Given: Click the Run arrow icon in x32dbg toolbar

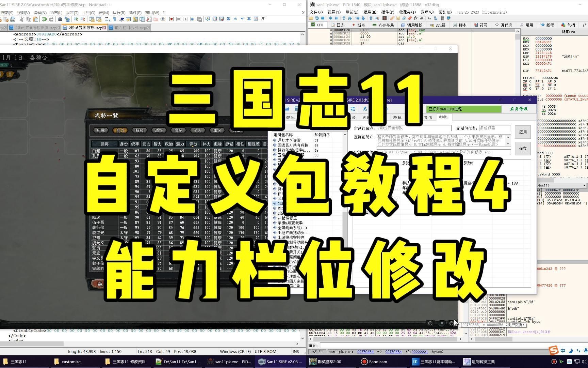Looking at the screenshot, I should (330, 18).
